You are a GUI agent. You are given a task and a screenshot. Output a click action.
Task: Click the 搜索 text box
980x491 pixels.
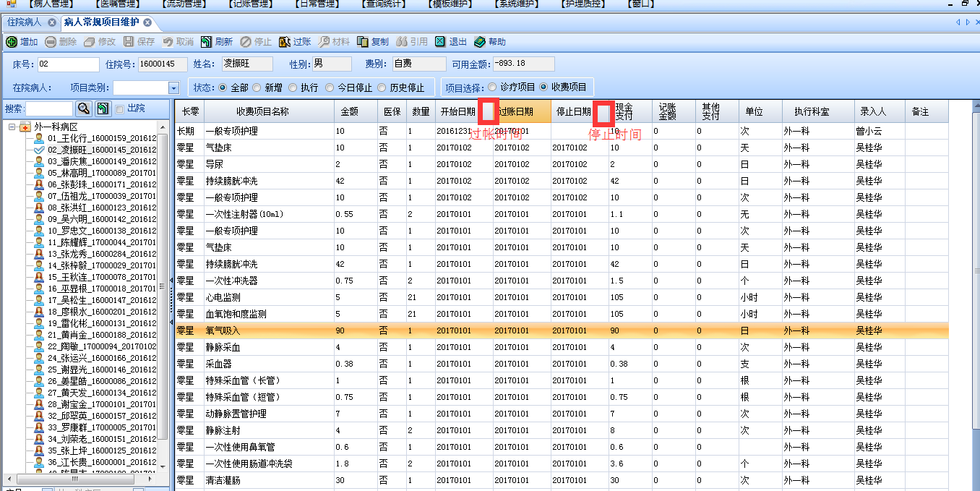(x=49, y=108)
